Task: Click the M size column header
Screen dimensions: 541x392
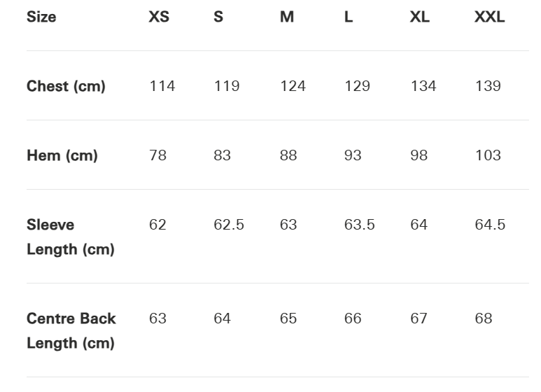Action: (287, 17)
